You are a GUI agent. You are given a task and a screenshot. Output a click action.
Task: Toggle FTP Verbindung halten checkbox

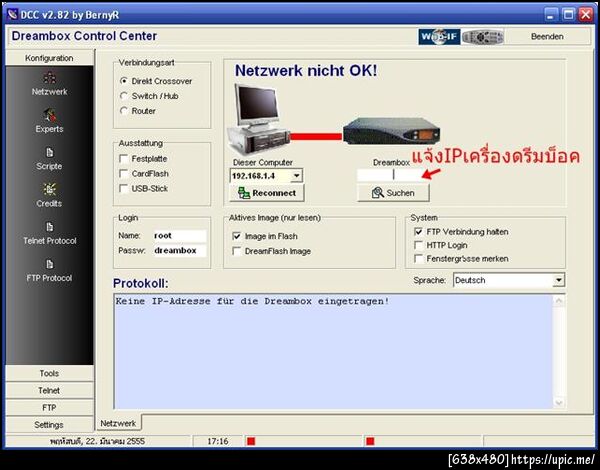pos(419,232)
